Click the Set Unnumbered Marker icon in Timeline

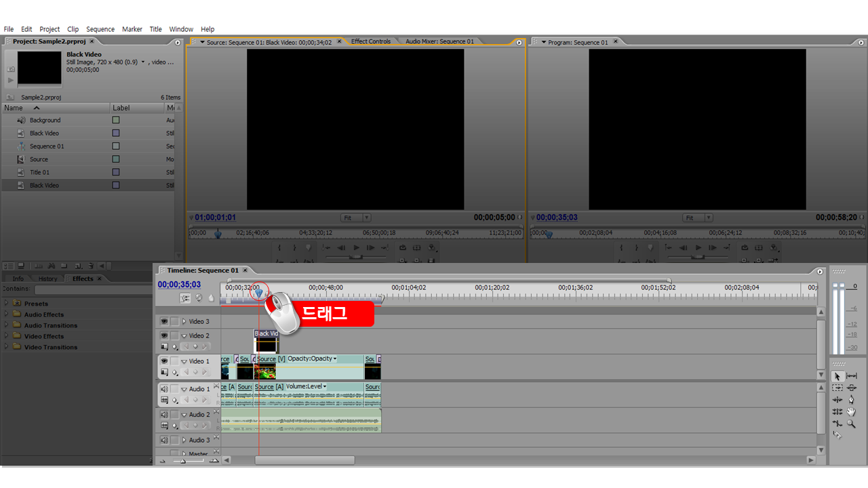pos(211,298)
